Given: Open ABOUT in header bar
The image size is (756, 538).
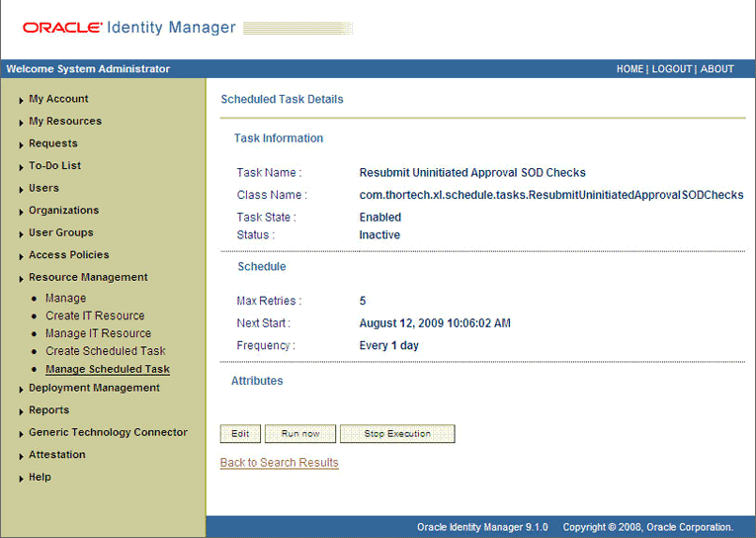Looking at the screenshot, I should [716, 69].
